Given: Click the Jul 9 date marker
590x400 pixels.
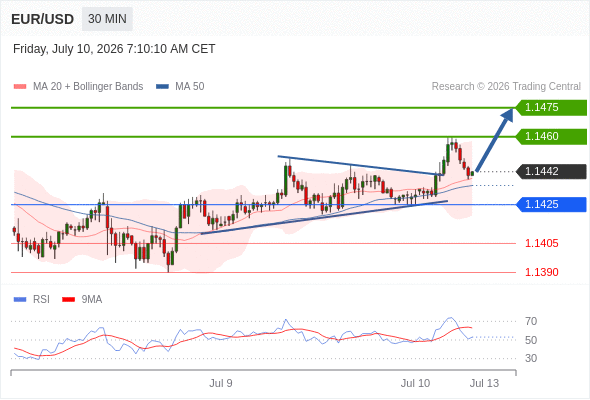Looking at the screenshot, I should tap(221, 383).
